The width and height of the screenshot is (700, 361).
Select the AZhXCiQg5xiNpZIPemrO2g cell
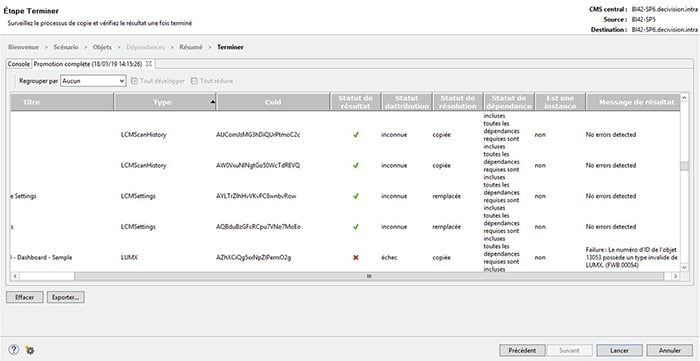[x=253, y=257]
